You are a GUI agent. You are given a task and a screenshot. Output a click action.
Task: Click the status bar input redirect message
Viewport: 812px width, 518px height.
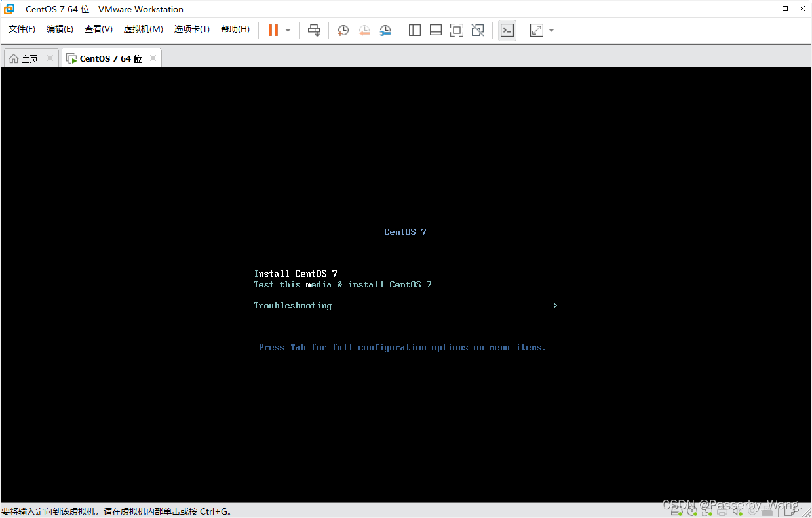click(117, 511)
